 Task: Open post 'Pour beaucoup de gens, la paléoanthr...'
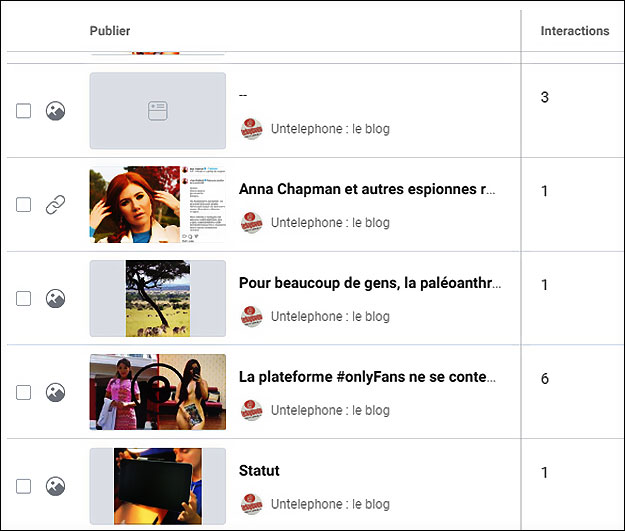[x=370, y=283]
